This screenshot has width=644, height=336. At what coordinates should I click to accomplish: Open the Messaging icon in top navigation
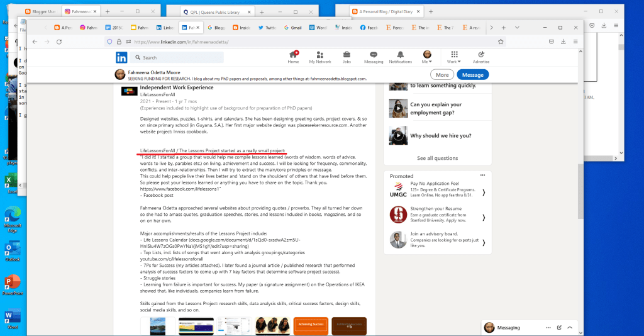click(374, 57)
